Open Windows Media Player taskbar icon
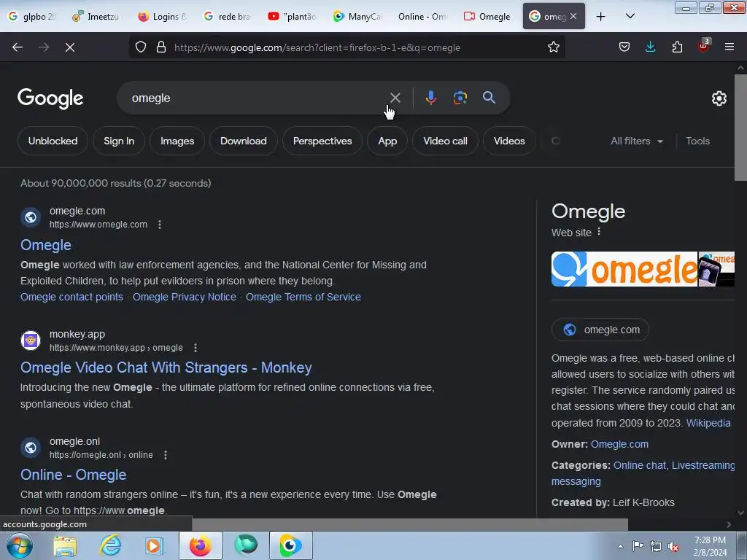The height and width of the screenshot is (560, 747). pos(154,545)
